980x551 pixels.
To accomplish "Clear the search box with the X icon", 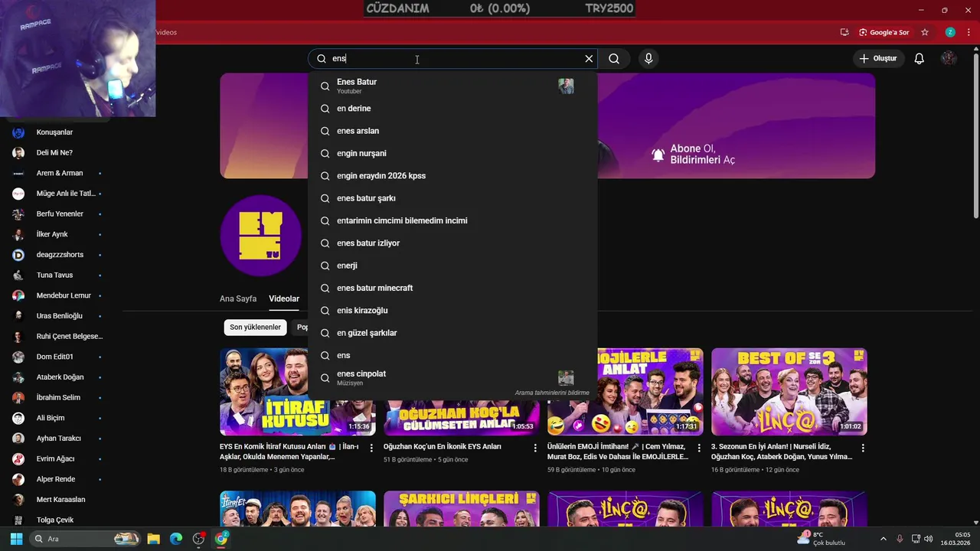I will [x=589, y=59].
